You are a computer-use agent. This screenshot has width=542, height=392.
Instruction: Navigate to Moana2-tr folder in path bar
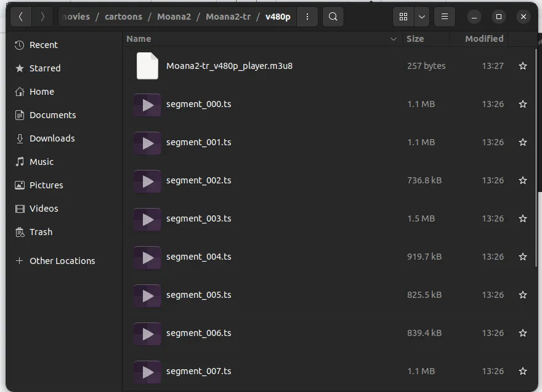[228, 17]
